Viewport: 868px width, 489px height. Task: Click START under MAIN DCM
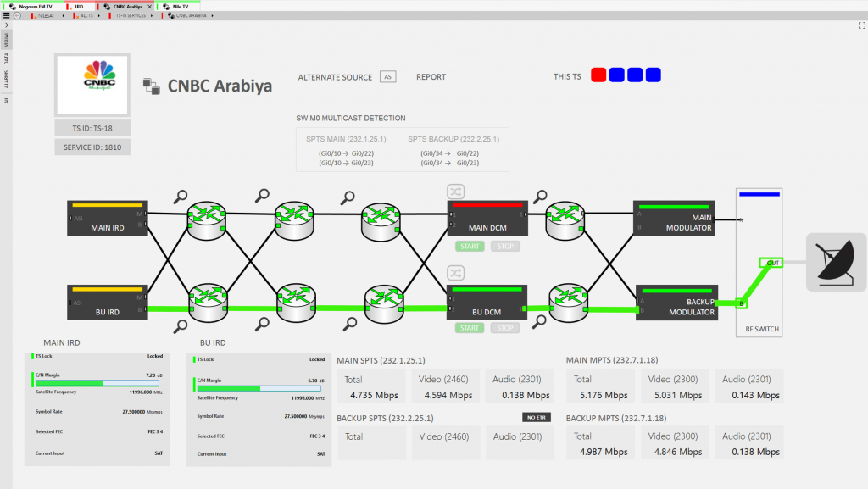(x=470, y=246)
